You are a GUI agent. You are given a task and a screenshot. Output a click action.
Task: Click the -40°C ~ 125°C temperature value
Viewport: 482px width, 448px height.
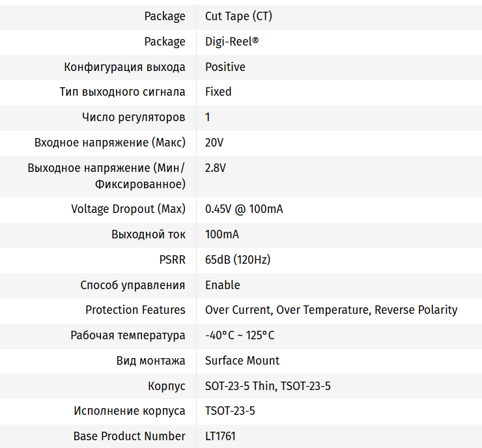[x=240, y=335]
